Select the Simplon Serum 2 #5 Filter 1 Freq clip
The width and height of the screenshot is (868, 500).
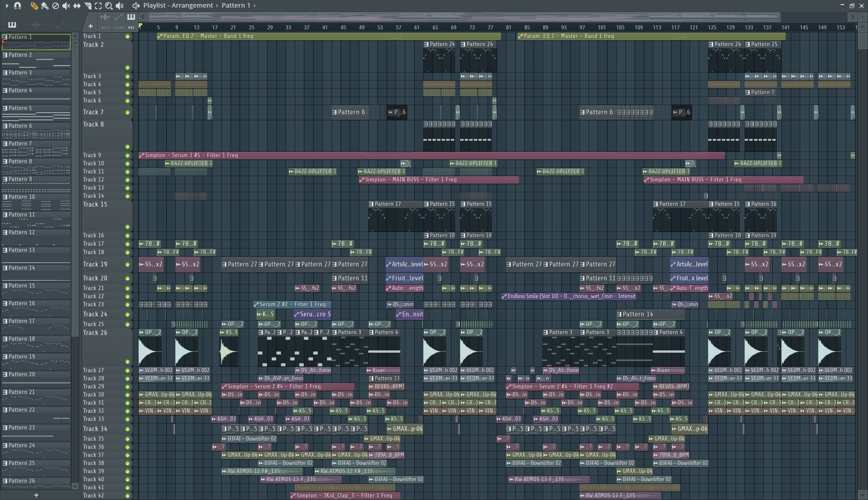point(431,155)
